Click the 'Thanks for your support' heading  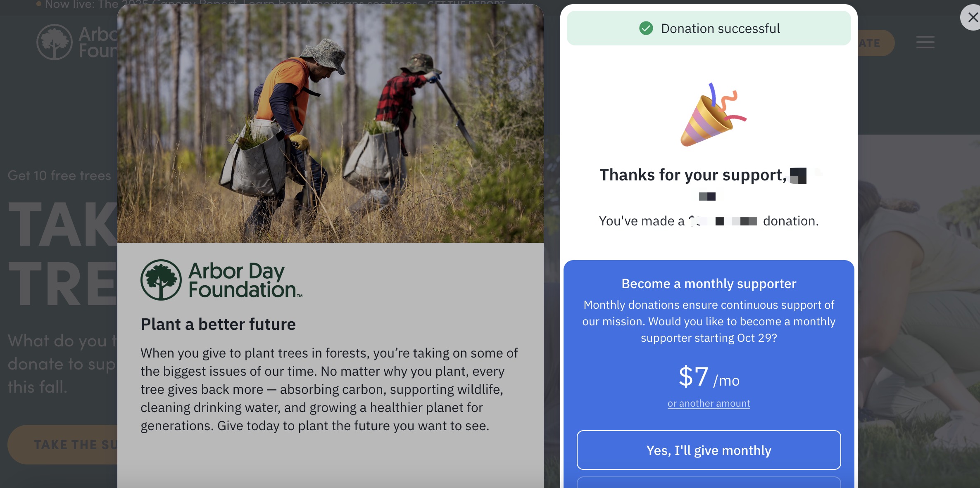click(693, 175)
